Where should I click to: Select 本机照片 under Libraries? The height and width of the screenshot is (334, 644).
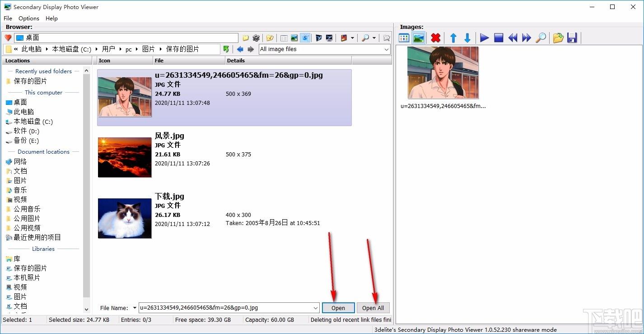pyautogui.click(x=27, y=278)
